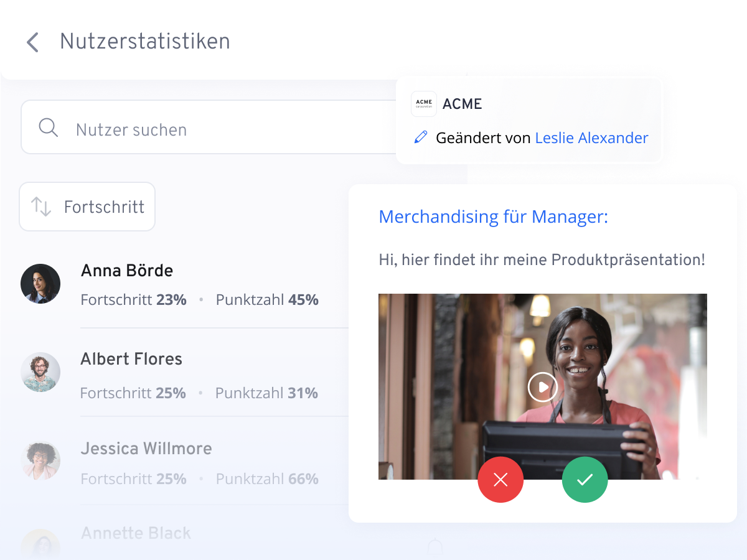
Task: Play the product presentation video
Action: [x=542, y=387]
